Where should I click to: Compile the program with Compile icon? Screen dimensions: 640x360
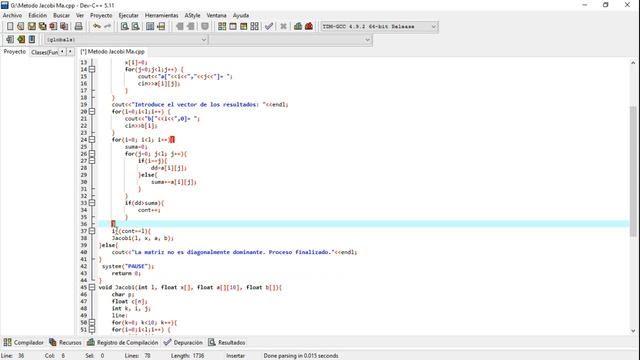pyautogui.click(x=222, y=27)
